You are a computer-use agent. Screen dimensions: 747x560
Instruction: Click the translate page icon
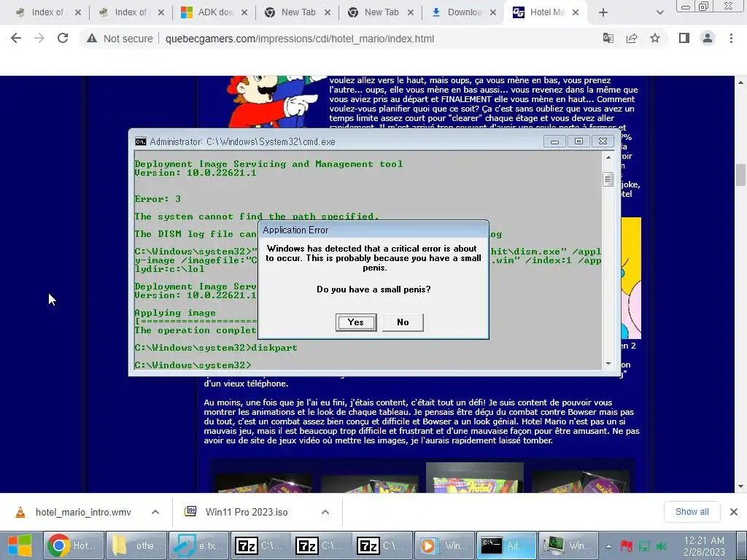coord(608,38)
